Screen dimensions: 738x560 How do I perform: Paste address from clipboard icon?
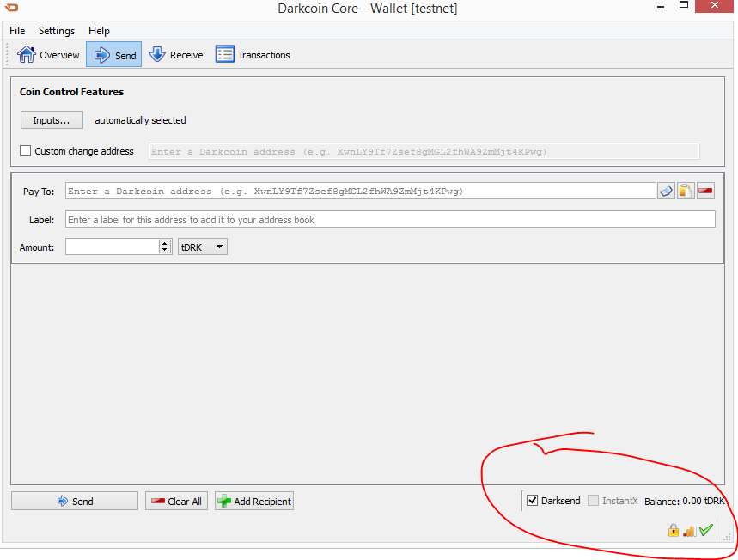click(686, 191)
